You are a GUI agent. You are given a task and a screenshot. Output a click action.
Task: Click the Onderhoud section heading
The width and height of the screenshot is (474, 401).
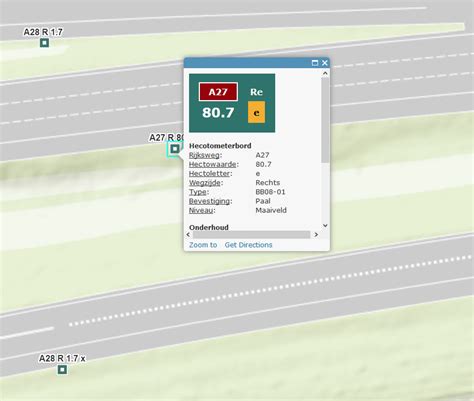point(209,227)
